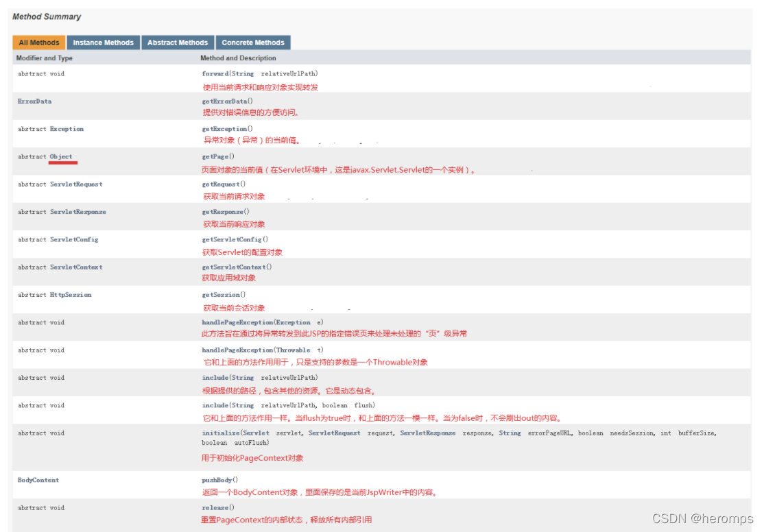Screen dimensions: 764x532
Task: Open handlePageException(Exception e) method link
Action: (x=237, y=322)
